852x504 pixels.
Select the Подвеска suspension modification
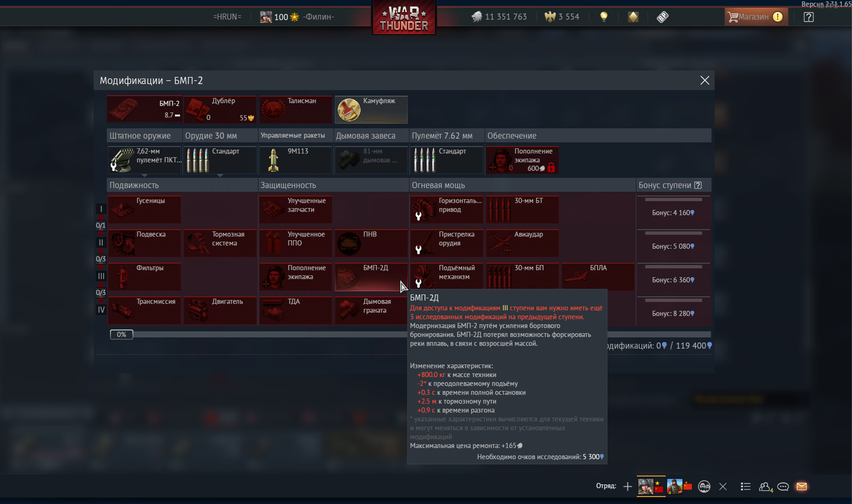tap(145, 243)
